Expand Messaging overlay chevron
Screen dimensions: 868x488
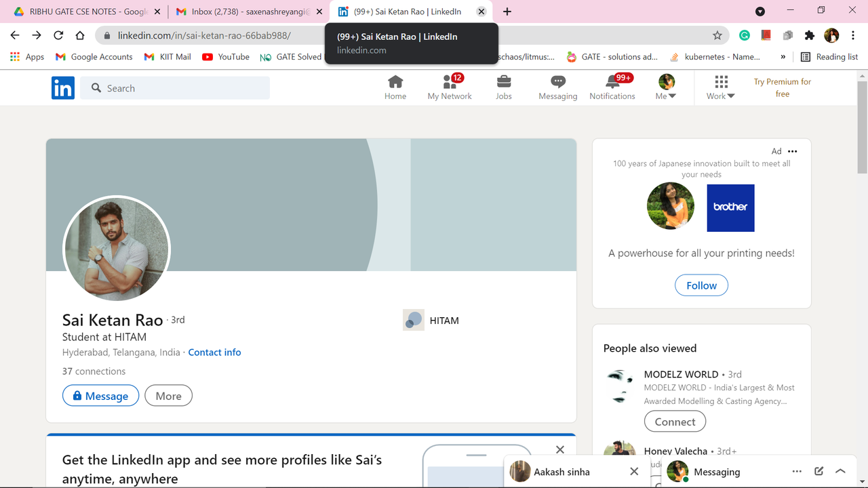click(841, 472)
